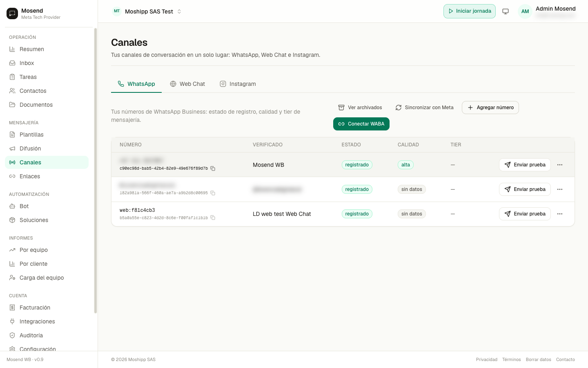588x368 pixels.
Task: Open Bot automation page
Action: pos(47,206)
